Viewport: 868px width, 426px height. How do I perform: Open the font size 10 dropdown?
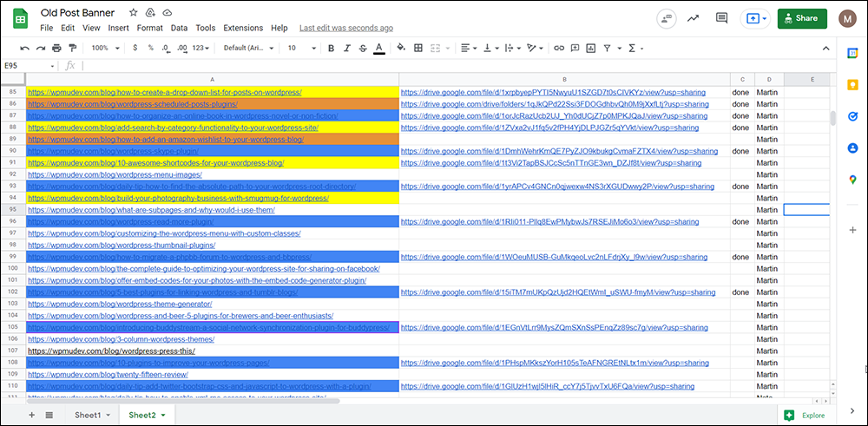pos(302,48)
